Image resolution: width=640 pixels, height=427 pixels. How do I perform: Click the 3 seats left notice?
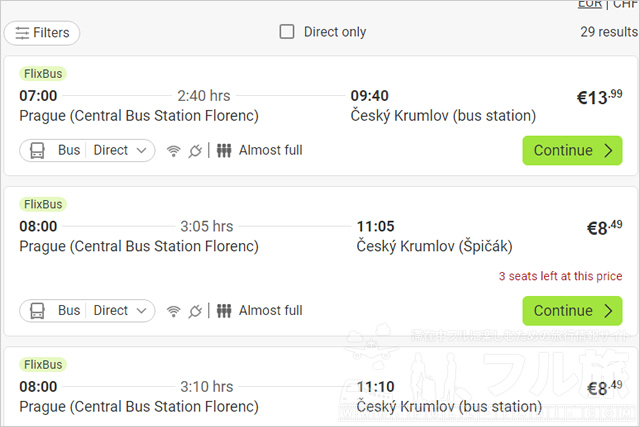[x=560, y=276]
